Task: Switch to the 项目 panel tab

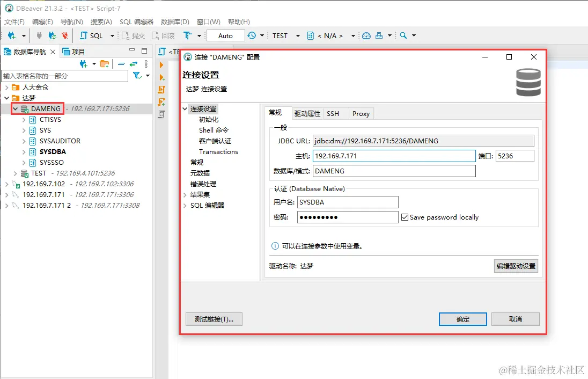Action: (74, 52)
